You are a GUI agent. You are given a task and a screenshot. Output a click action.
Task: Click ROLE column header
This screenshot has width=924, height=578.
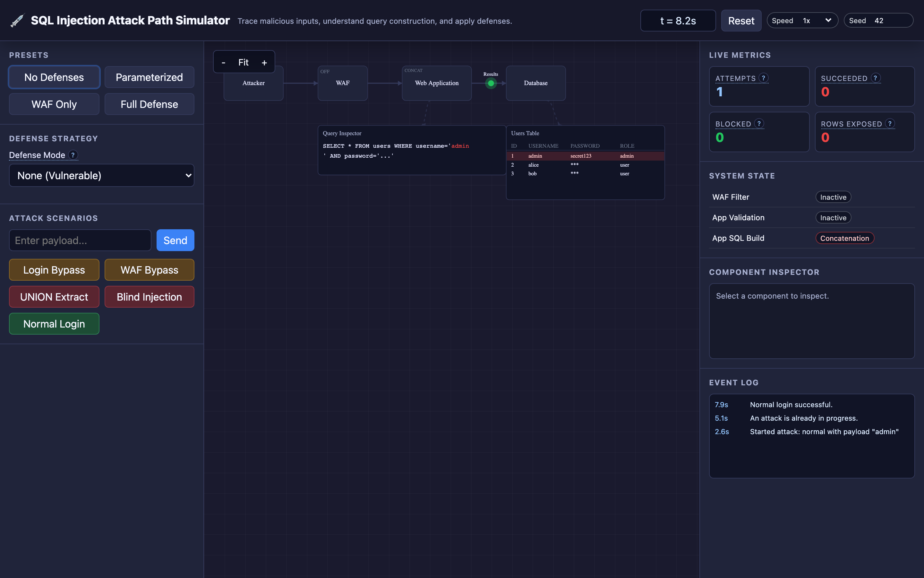click(x=627, y=146)
